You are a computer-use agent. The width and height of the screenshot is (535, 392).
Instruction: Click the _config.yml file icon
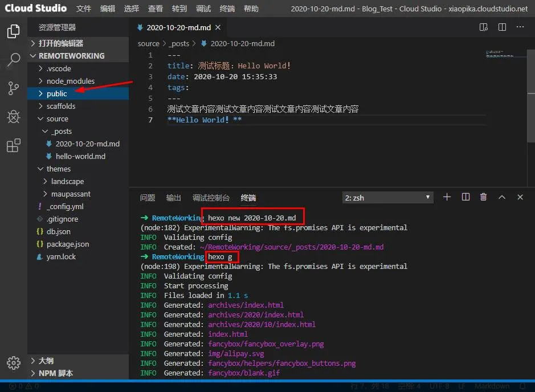(x=40, y=206)
